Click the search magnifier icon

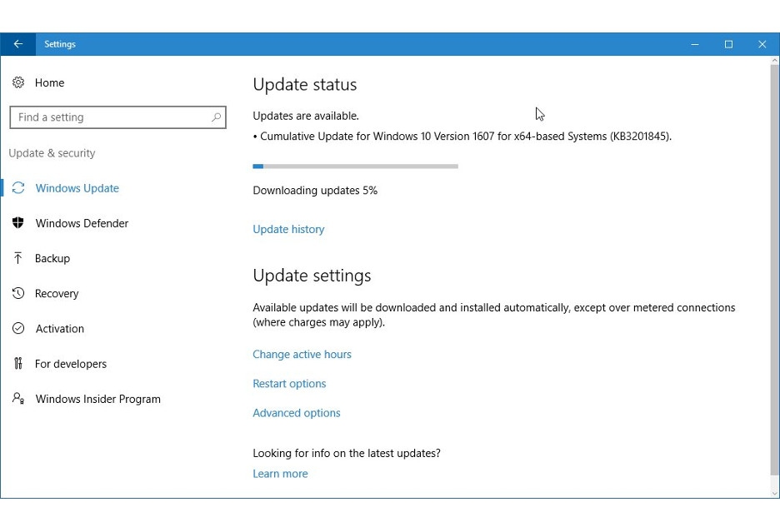(x=216, y=117)
